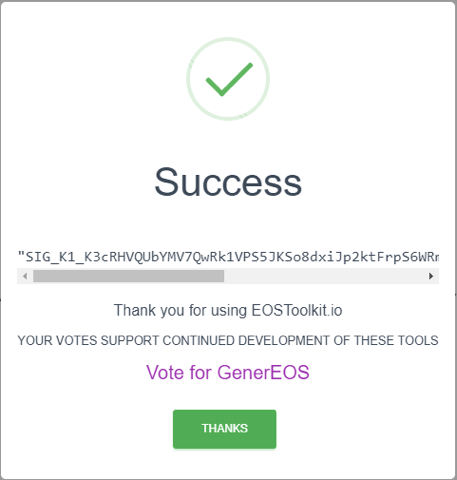Click the green success checkmark icon
This screenshot has width=457, height=480.
click(229, 79)
